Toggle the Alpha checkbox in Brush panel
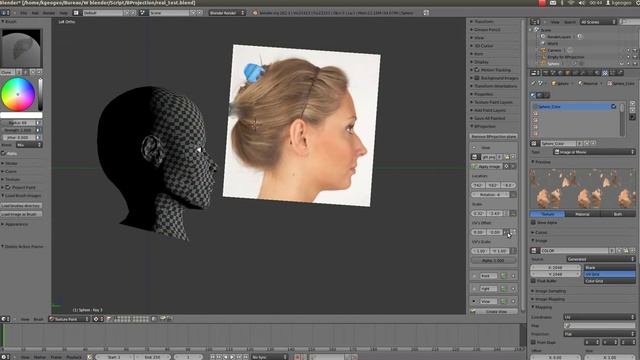 (4, 153)
